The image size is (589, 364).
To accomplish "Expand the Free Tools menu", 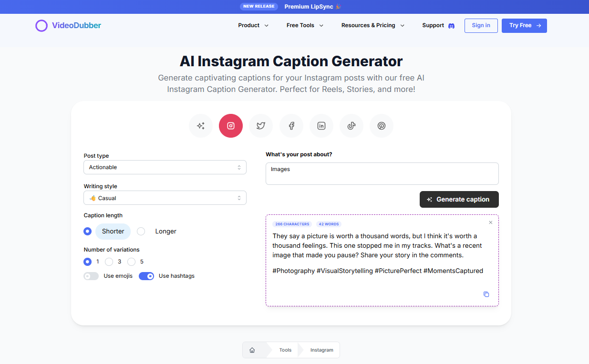I will coord(305,25).
